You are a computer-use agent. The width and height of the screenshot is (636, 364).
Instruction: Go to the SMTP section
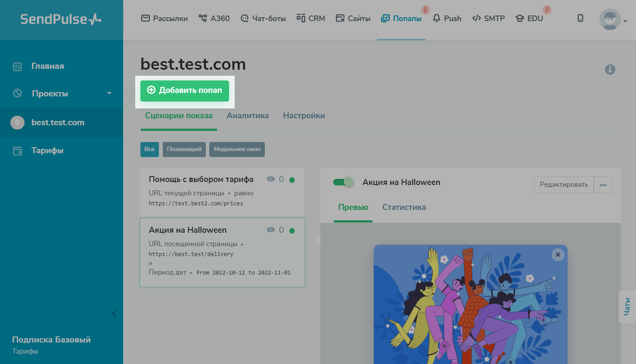click(x=488, y=19)
